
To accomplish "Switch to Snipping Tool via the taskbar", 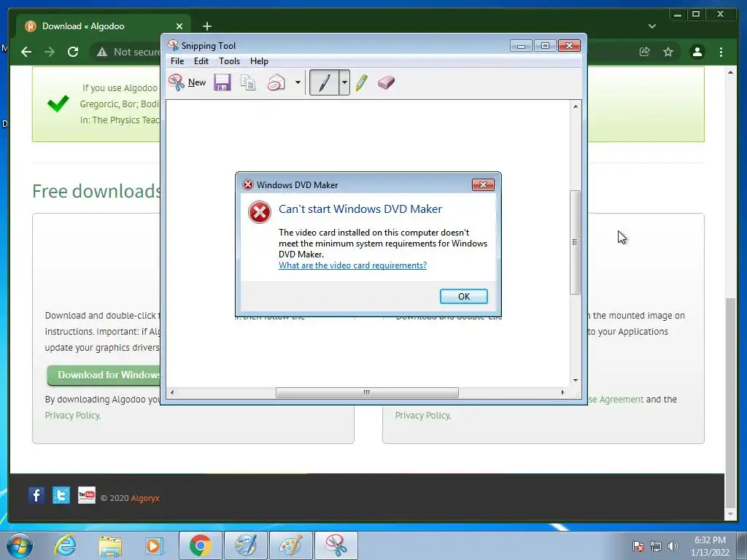I will point(336,545).
